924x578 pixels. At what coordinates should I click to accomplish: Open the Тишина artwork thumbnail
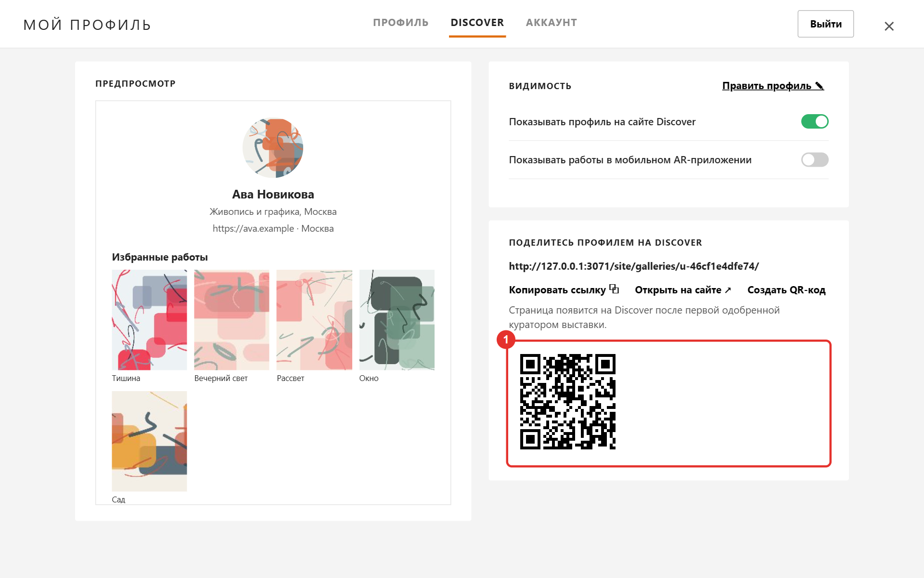(149, 320)
